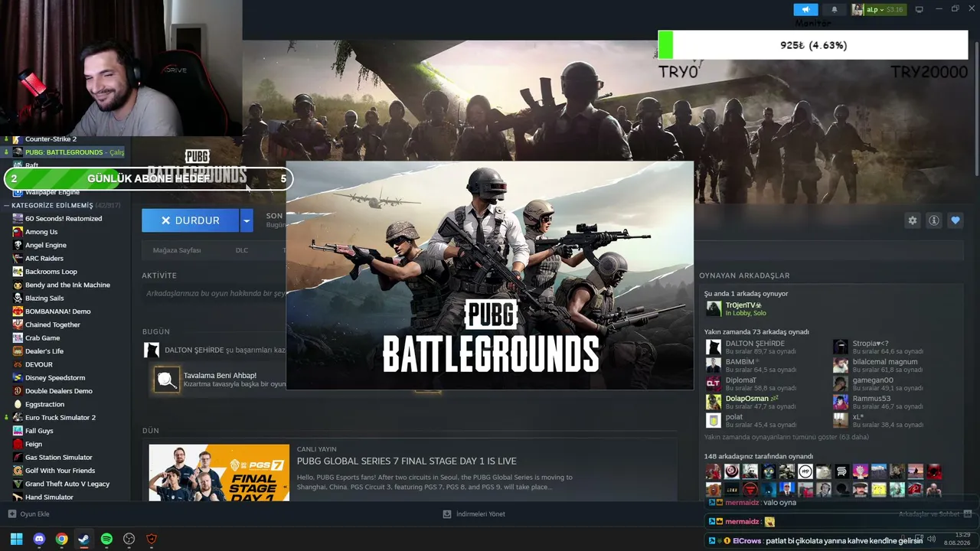Click the Steam taskbar icon

click(84, 539)
